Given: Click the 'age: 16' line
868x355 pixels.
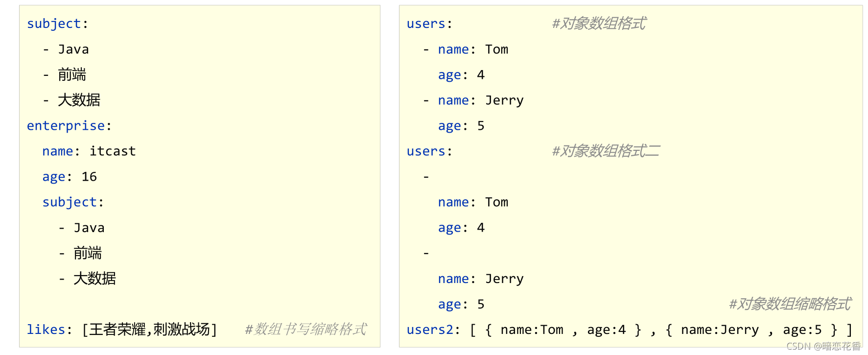Looking at the screenshot, I should pyautogui.click(x=70, y=177).
